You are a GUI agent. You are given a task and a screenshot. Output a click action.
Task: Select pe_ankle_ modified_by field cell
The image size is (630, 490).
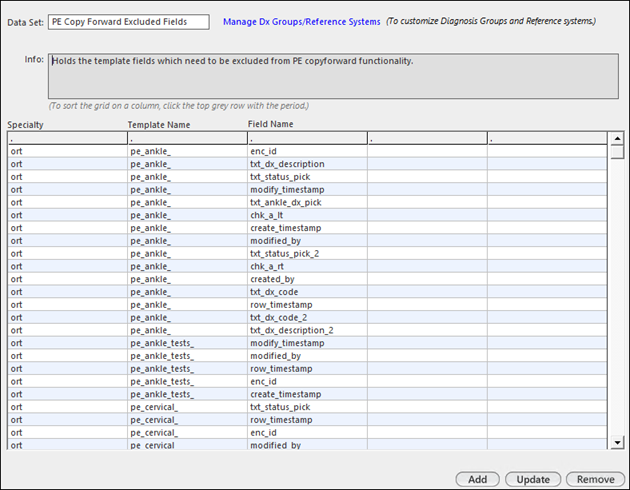pos(307,241)
